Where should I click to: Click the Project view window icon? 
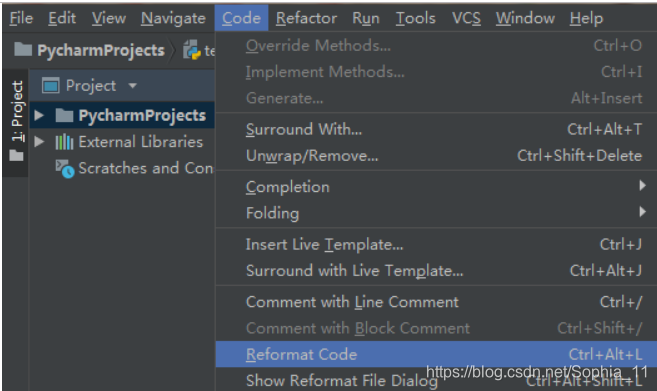point(51,86)
